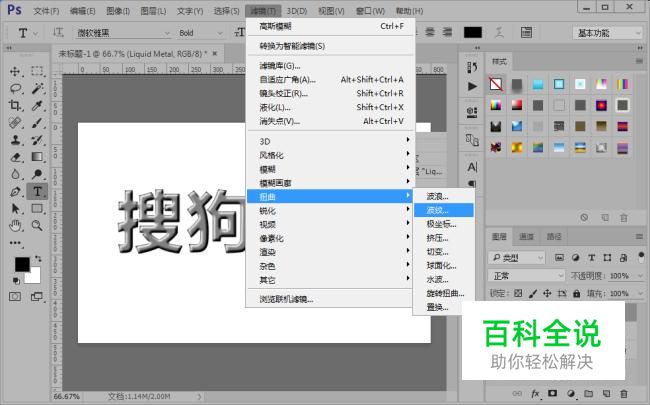Select the Move tool
650x405 pixels.
pyautogui.click(x=15, y=71)
